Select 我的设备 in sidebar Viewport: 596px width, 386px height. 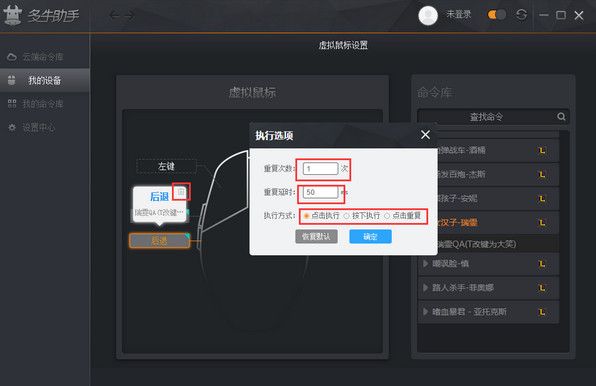45,80
